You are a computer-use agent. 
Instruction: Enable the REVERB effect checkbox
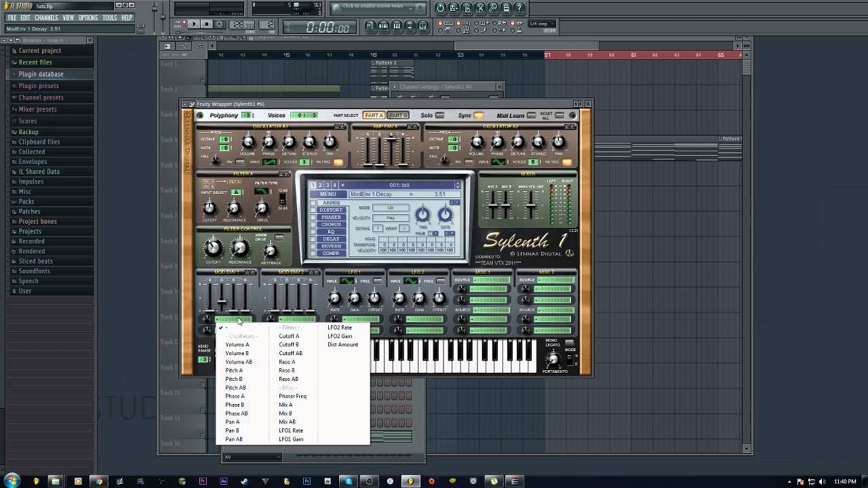point(313,246)
